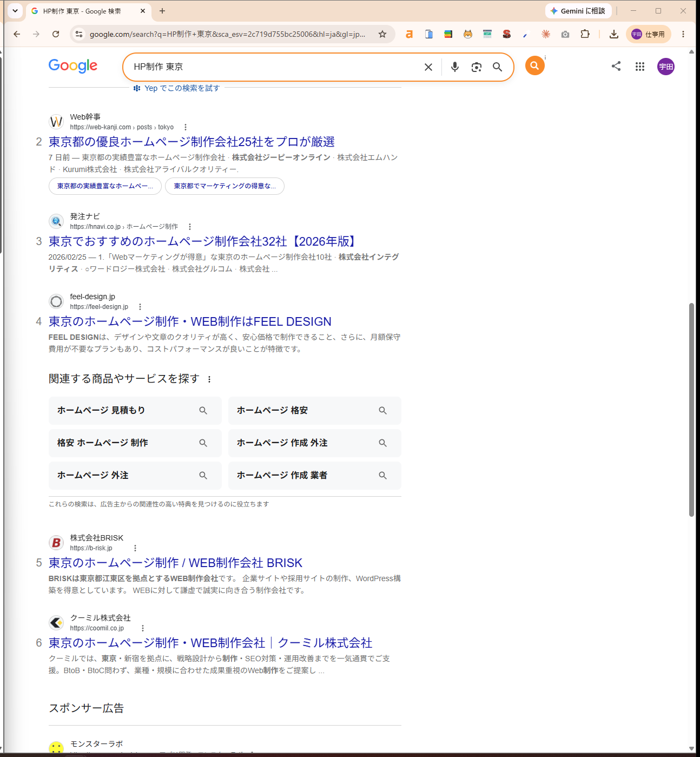Image resolution: width=700 pixels, height=757 pixels.
Task: Open the purple 宇田 Google account avatar
Action: pos(666,67)
